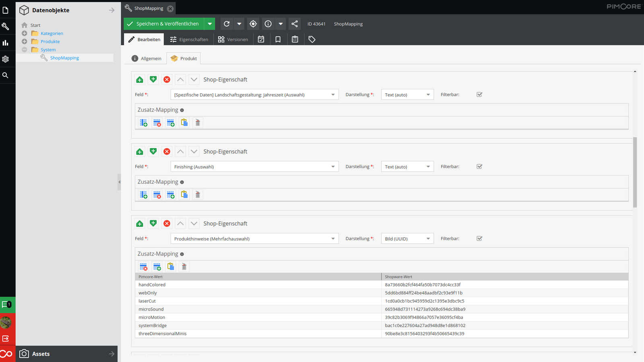
Task: Add row in Produkthinweise Zusatz-Mapping table
Action: pyautogui.click(x=157, y=267)
